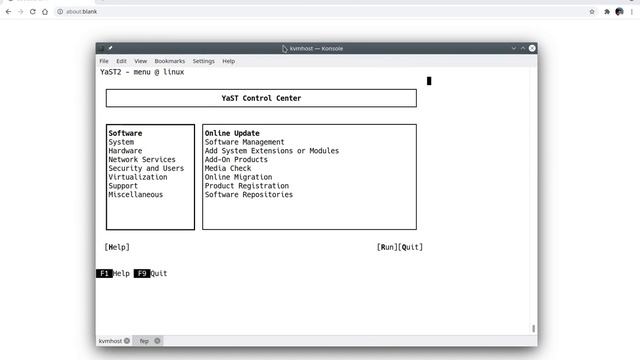Go to the browser home page icon
640x360 pixels.
(x=45, y=12)
